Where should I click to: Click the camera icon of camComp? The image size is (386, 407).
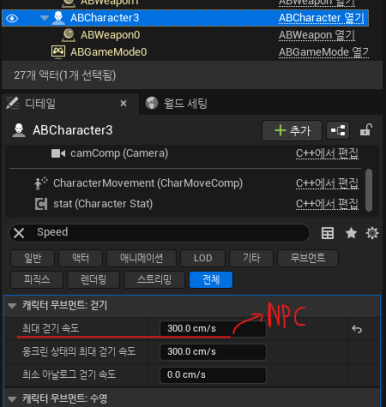[x=58, y=153]
